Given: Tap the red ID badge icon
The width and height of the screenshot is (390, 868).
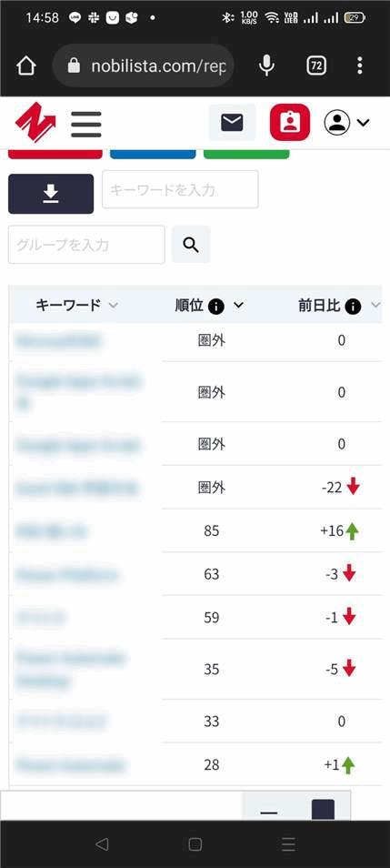Looking at the screenshot, I should (289, 122).
